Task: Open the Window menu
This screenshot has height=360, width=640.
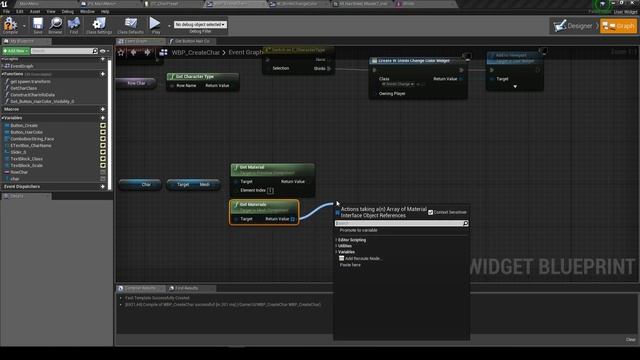Action: click(87, 11)
